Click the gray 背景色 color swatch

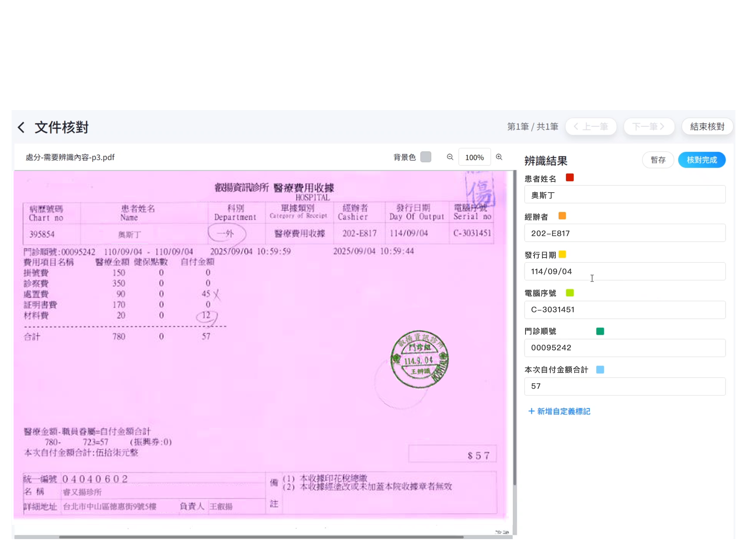pos(426,157)
